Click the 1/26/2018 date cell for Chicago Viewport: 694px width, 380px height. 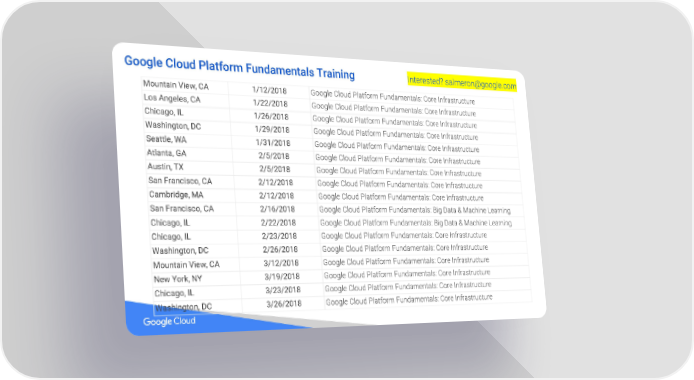pos(271,116)
